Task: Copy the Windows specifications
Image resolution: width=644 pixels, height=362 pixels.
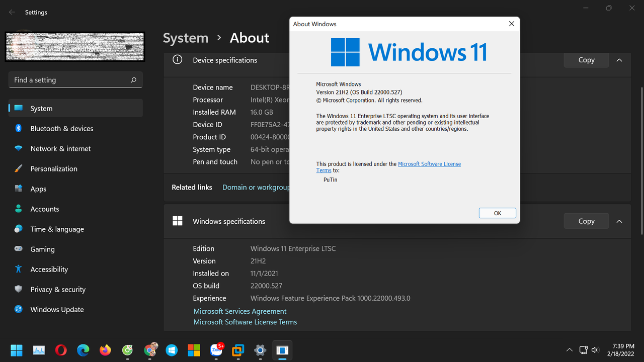Action: pos(586,221)
